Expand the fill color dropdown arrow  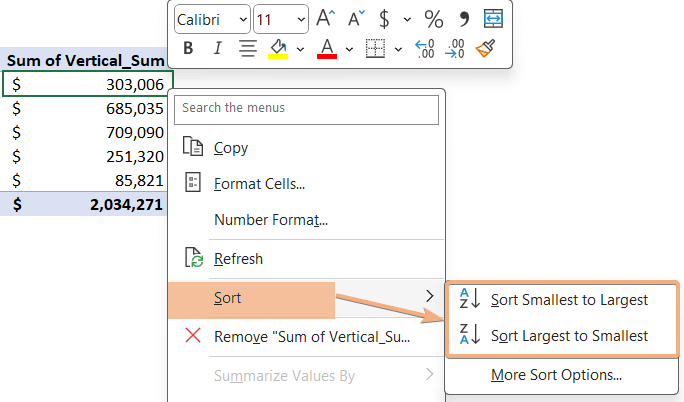pos(300,49)
